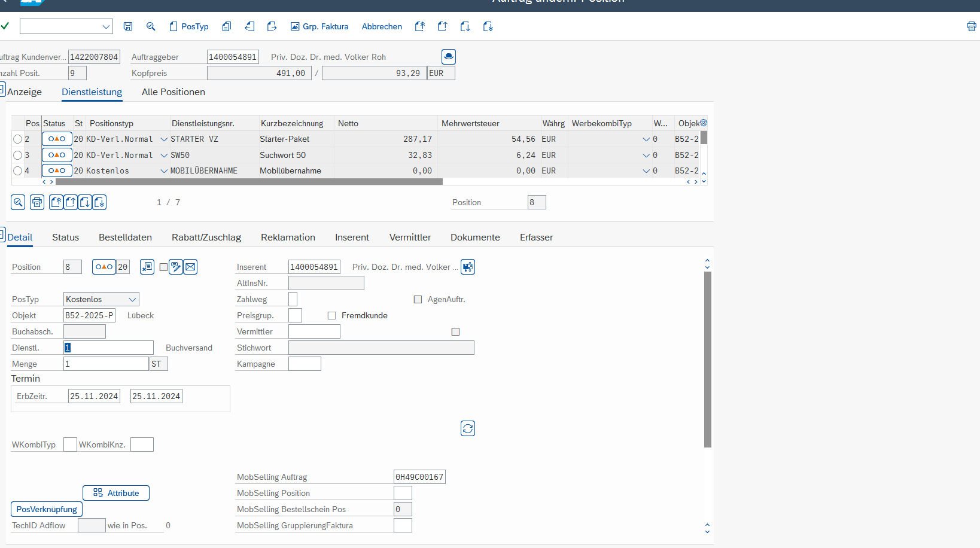Open WerbekombiTyp dropdown for position 3 row

[646, 155]
